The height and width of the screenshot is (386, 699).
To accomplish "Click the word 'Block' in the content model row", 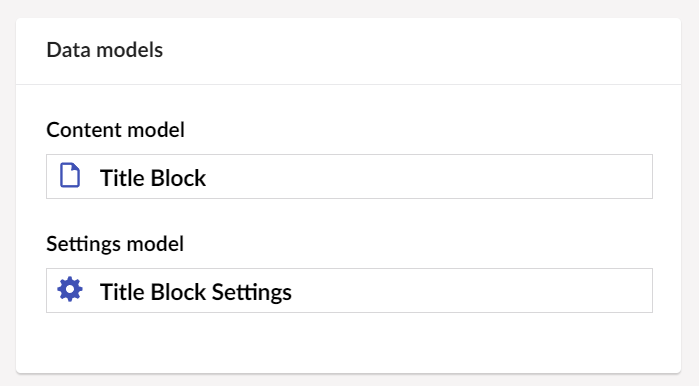I will point(178,178).
